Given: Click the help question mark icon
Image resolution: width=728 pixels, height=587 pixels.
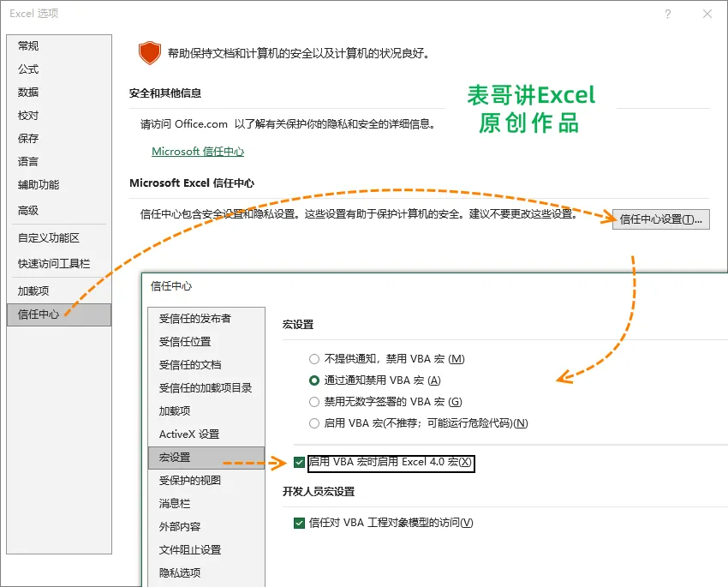Looking at the screenshot, I should 668,14.
